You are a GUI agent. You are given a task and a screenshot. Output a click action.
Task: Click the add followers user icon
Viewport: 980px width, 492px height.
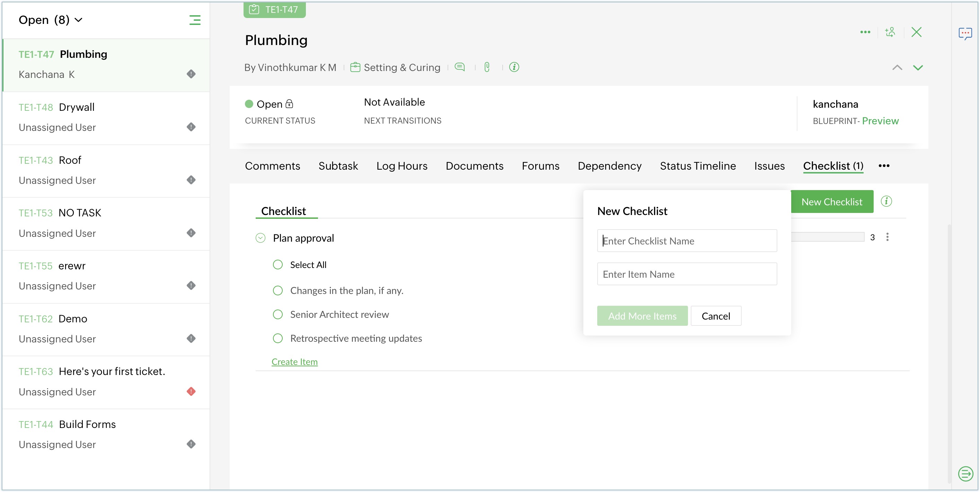(x=890, y=32)
